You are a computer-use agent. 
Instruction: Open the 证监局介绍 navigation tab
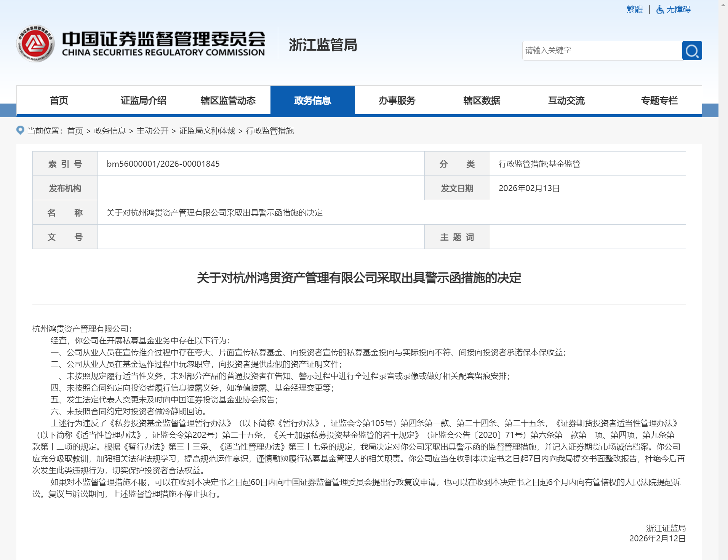point(143,101)
